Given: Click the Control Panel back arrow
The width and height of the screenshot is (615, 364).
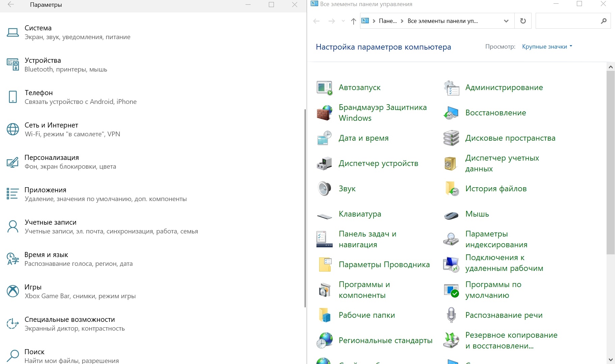Looking at the screenshot, I should 316,21.
